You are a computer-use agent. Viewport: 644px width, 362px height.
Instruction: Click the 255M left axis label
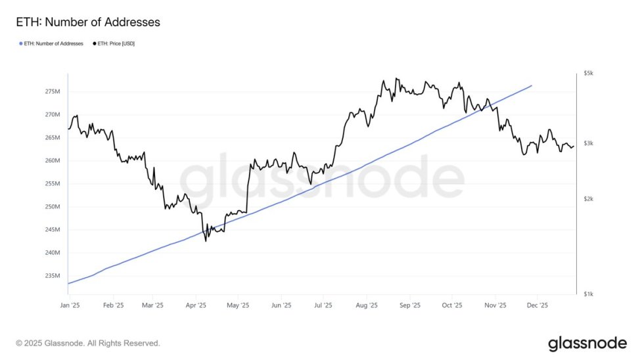pyautogui.click(x=53, y=184)
